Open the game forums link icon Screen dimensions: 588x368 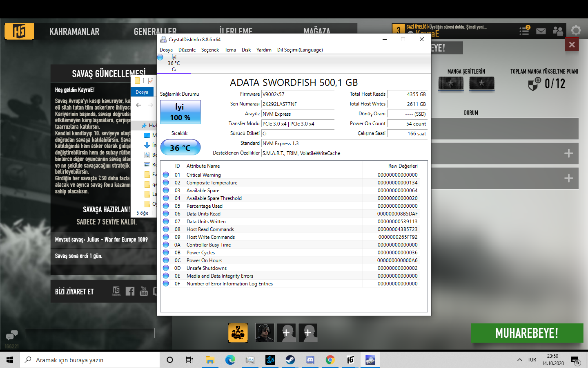(x=116, y=291)
